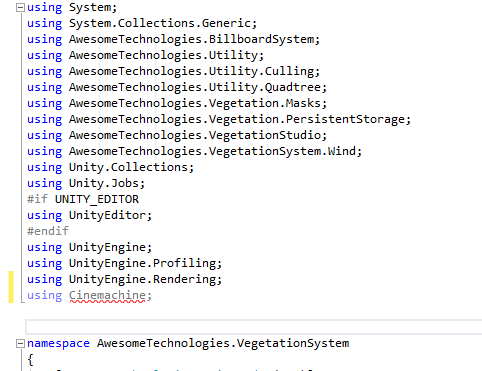Image resolution: width=482 pixels, height=371 pixels.
Task: Click the underlined Cinemachine identifier
Action: pyautogui.click(x=107, y=295)
